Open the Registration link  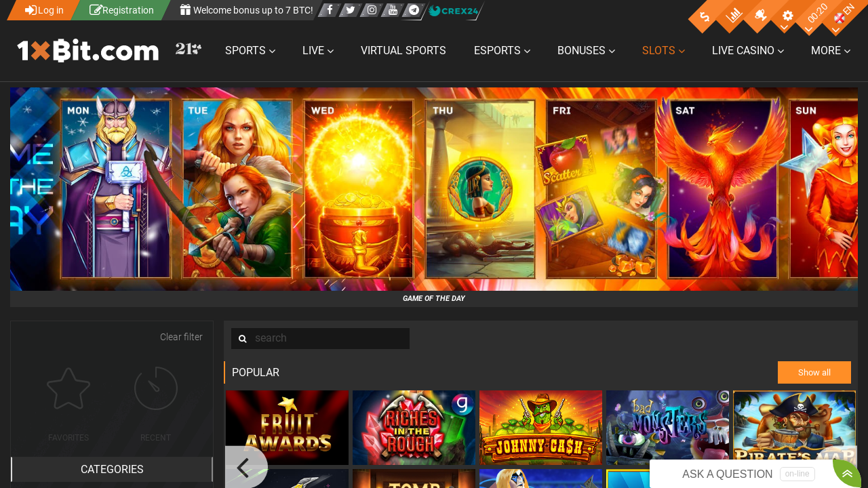pos(121,10)
